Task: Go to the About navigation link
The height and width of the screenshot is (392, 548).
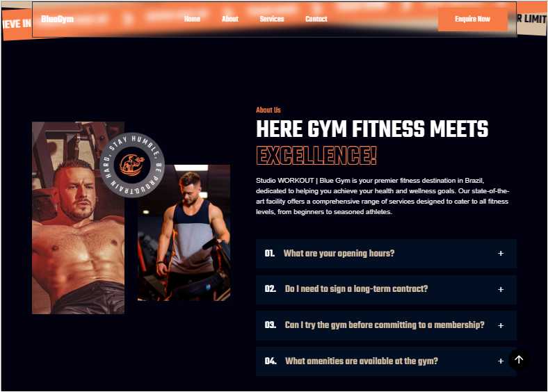Action: click(229, 19)
